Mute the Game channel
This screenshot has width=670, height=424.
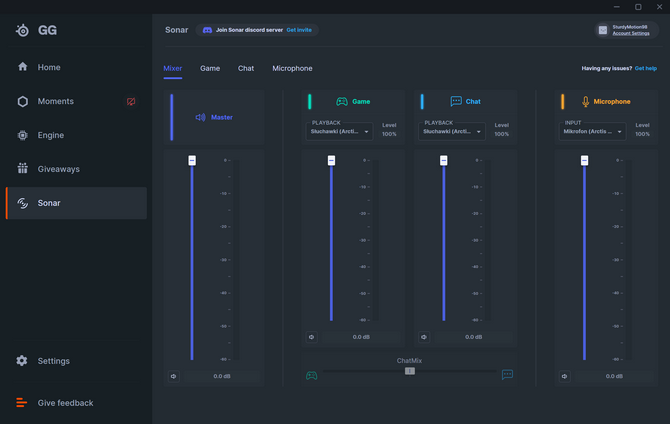tap(311, 337)
